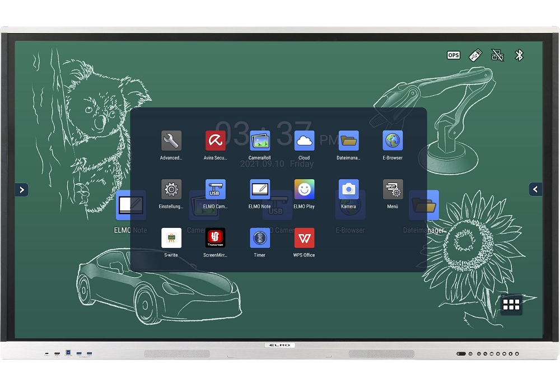Open ScreenMirroring Transcreen app
The image size is (560, 392).
pos(216,238)
